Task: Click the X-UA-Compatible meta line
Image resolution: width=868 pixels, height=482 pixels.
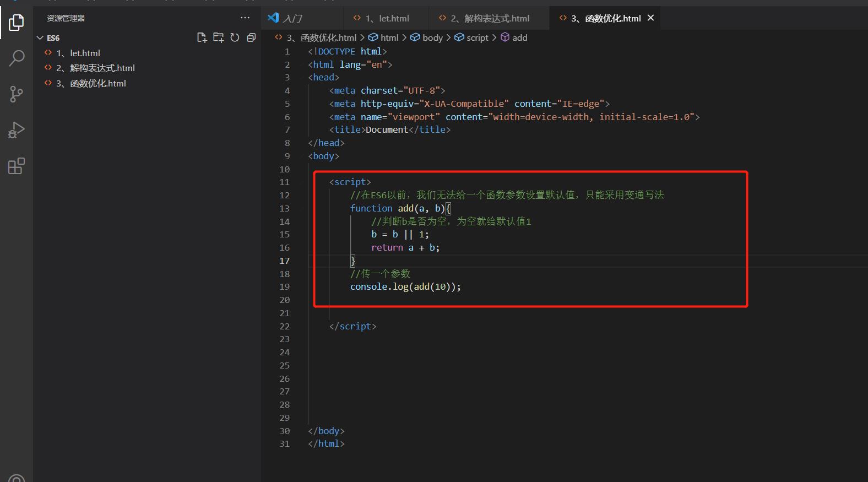Action: (469, 104)
